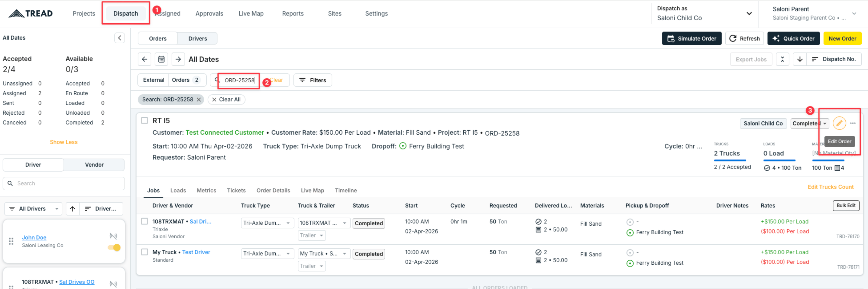The height and width of the screenshot is (289, 868).
Task: Go to previous date arrow
Action: click(145, 59)
